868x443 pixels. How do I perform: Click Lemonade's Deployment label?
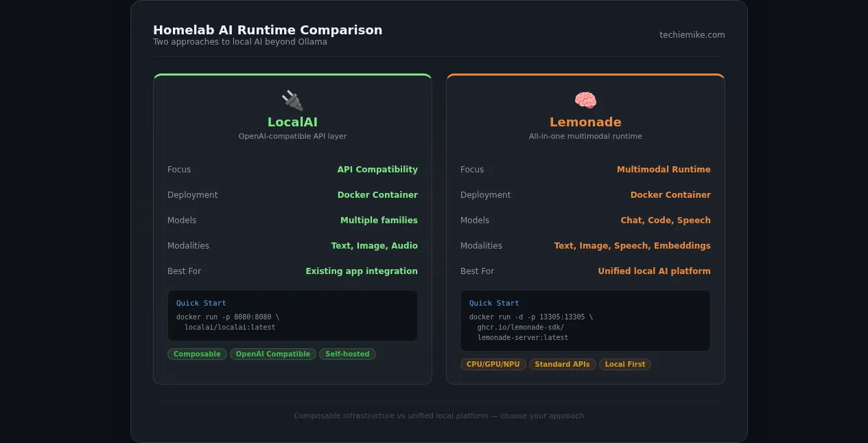coord(486,195)
